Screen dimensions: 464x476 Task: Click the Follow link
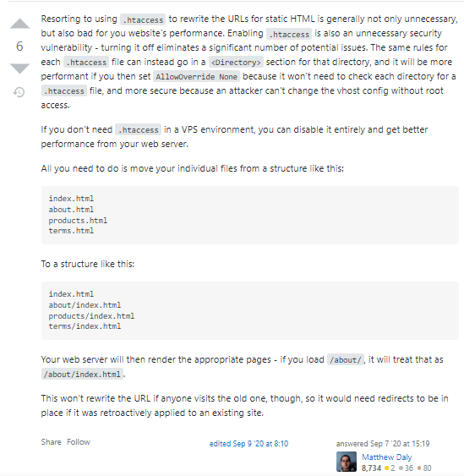coord(79,441)
